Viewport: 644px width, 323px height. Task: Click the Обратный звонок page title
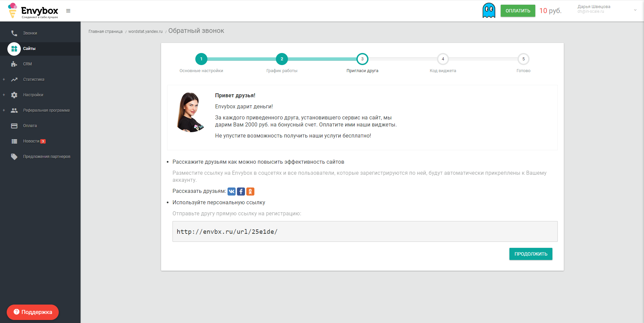coord(196,31)
